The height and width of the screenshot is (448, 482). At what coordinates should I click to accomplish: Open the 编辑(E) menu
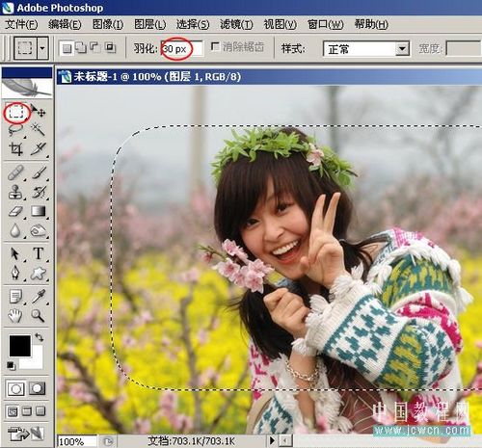(65, 24)
